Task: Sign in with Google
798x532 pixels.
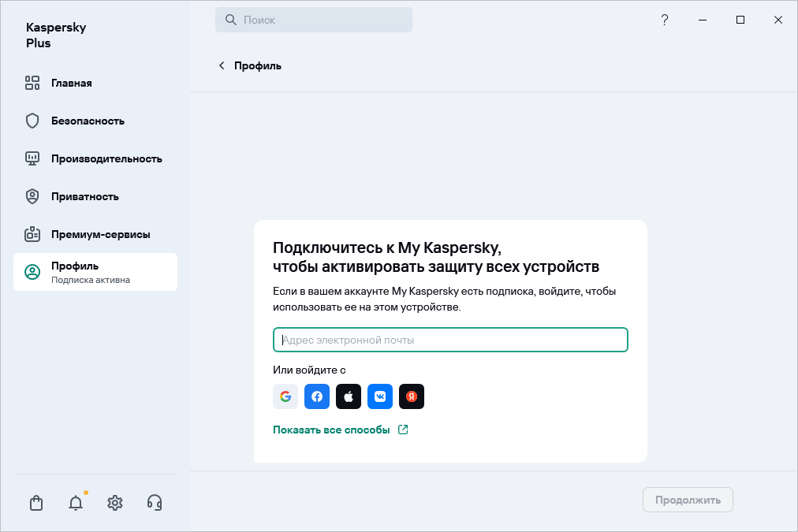Action: point(285,396)
